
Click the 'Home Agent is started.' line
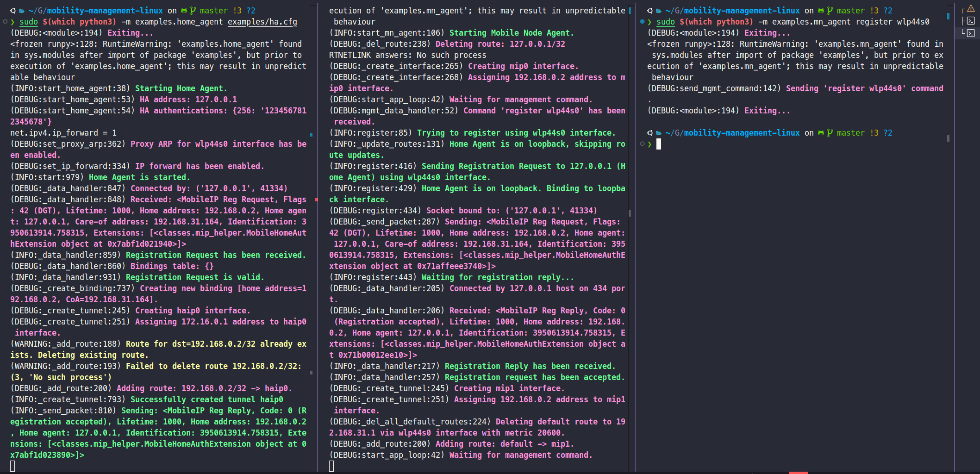(100, 177)
